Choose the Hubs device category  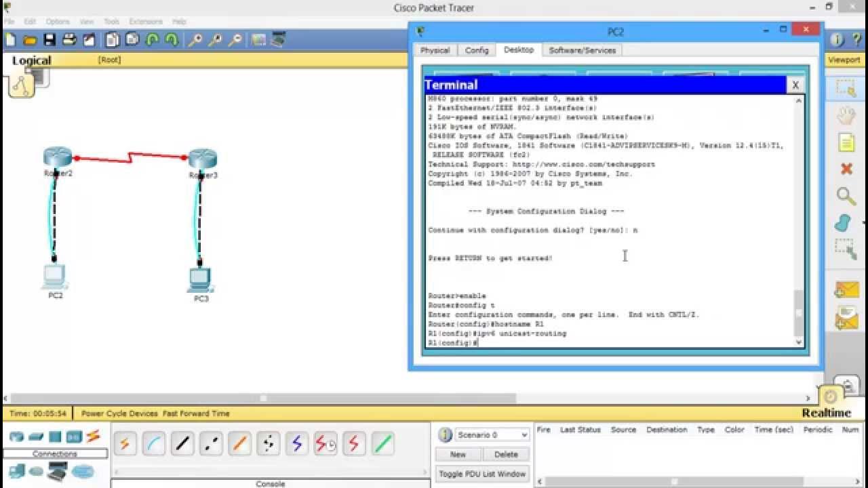[x=55, y=436]
